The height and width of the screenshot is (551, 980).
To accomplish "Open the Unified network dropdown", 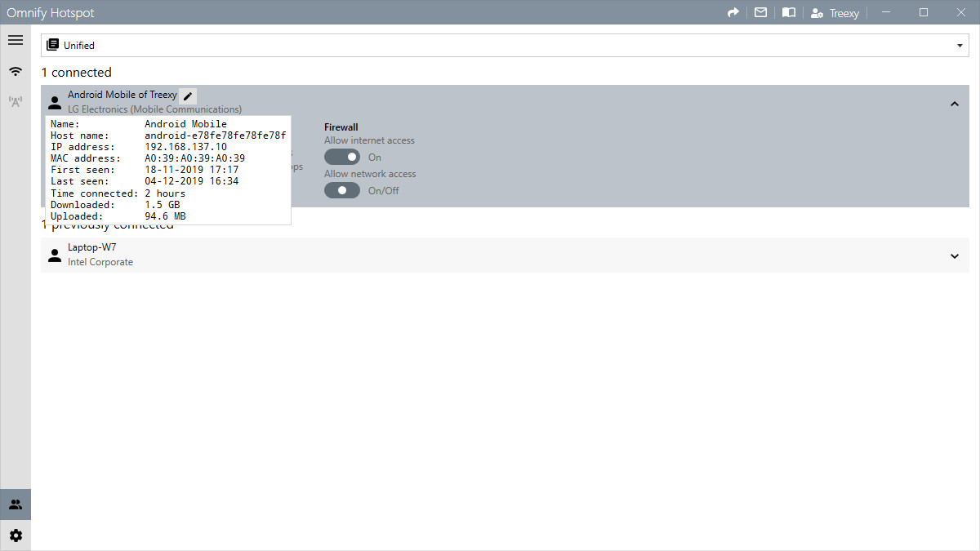I will pyautogui.click(x=960, y=45).
